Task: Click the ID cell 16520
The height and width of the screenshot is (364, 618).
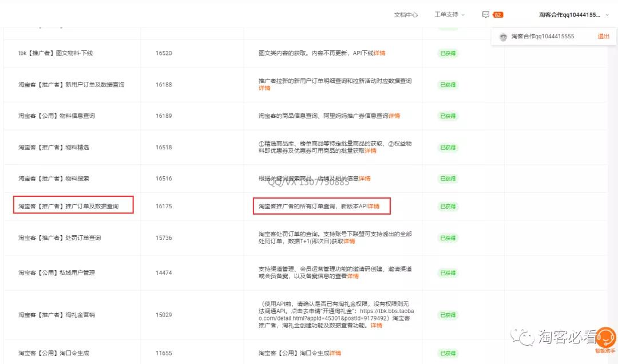Action: click(164, 53)
